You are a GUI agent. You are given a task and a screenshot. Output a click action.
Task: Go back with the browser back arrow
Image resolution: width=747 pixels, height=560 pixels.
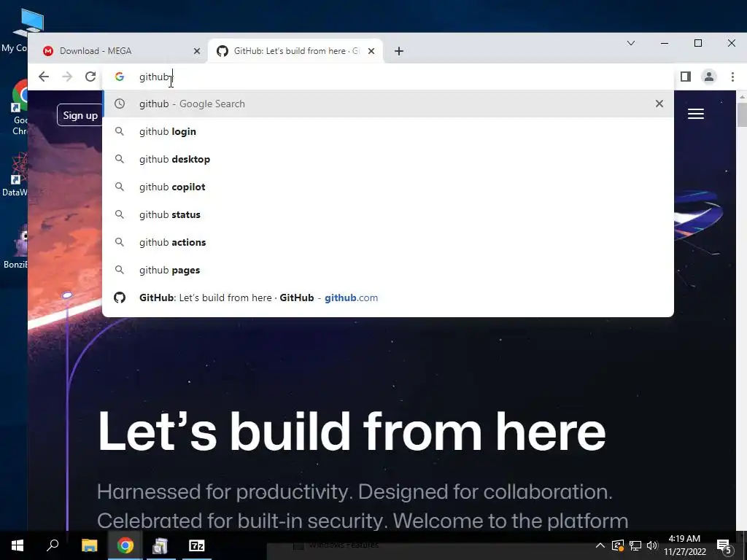(x=44, y=77)
